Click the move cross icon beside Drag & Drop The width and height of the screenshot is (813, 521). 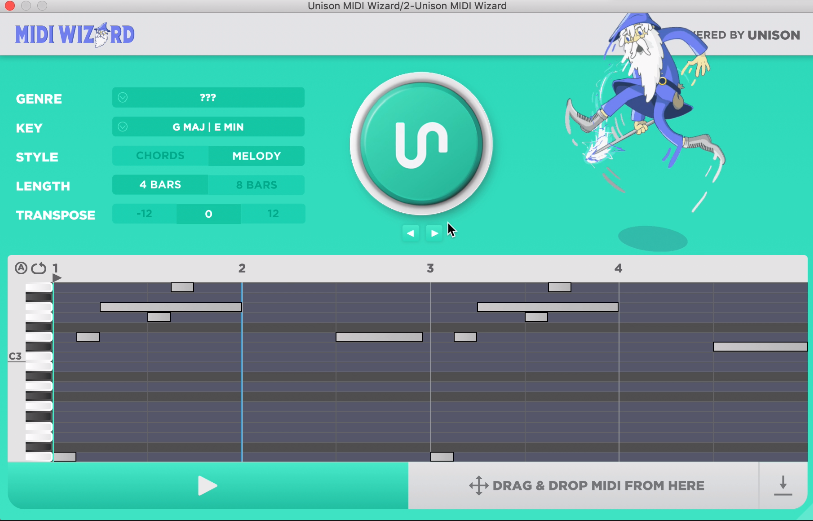(x=479, y=486)
